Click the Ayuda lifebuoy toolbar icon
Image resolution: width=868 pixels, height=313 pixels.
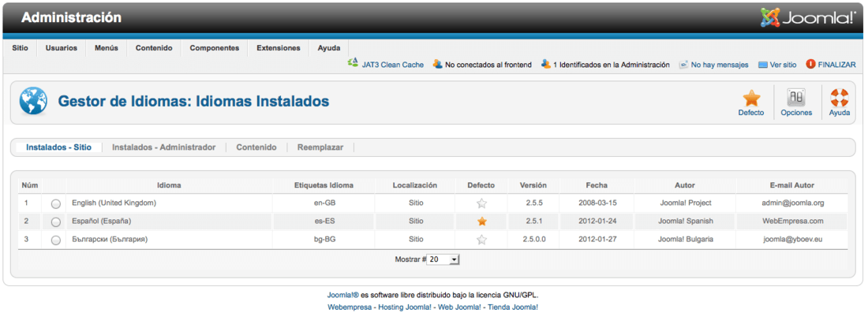tap(840, 98)
